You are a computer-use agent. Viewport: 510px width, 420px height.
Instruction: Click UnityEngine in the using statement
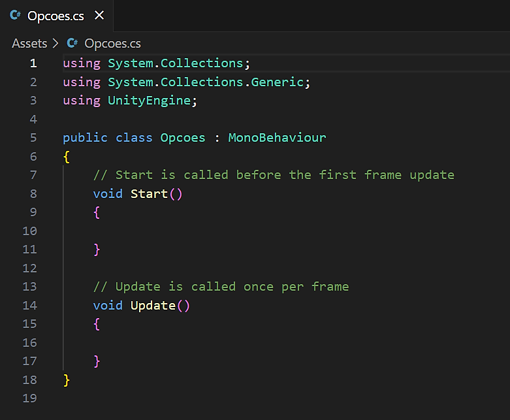point(150,101)
